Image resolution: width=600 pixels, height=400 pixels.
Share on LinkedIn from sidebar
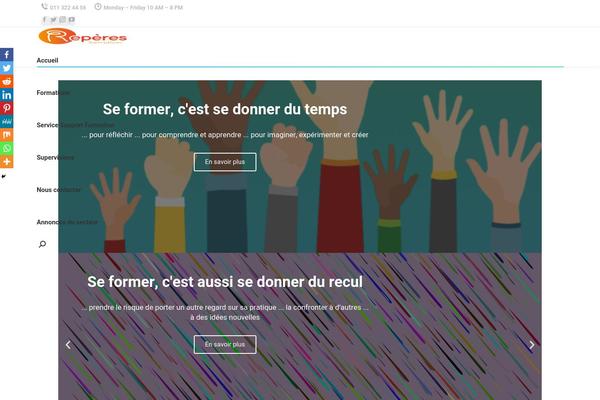[x=7, y=95]
